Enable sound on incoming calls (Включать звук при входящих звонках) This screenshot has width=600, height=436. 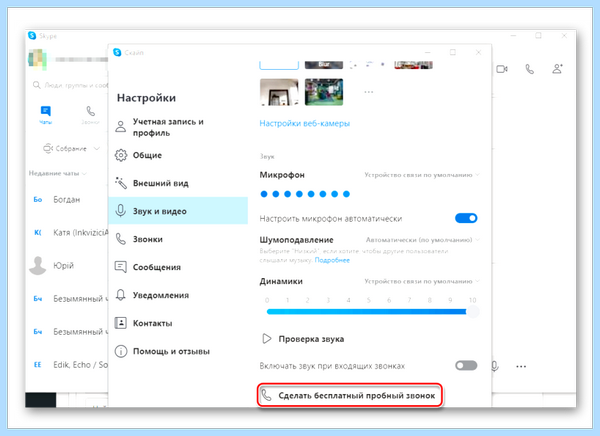coord(466,366)
